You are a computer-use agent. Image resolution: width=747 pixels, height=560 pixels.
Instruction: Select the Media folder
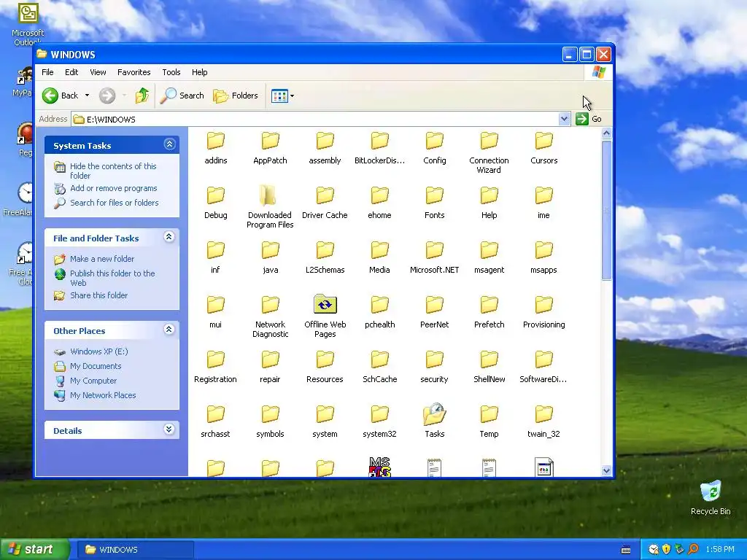point(379,257)
